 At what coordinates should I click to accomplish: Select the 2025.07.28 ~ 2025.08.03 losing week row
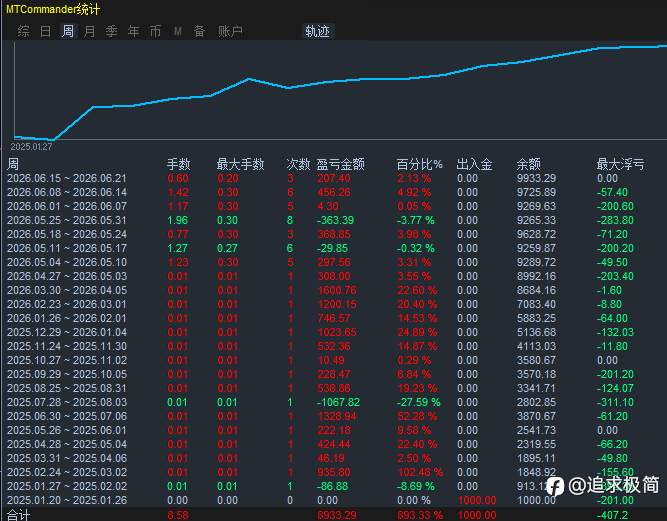click(334, 402)
